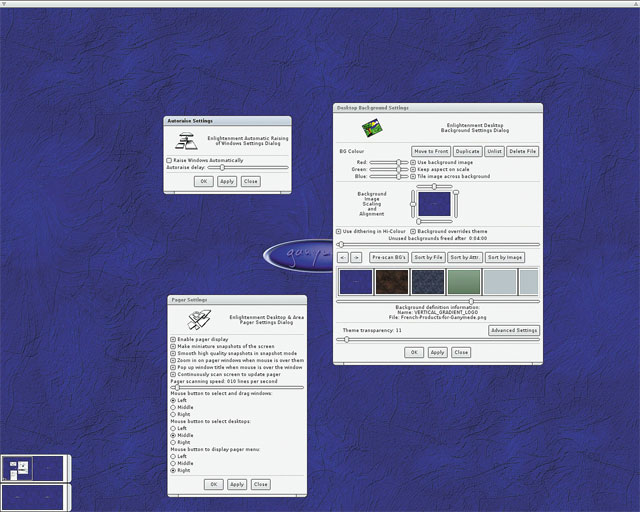Click the Sort by File button
Viewport: 640px width, 512px height.
[x=428, y=258]
